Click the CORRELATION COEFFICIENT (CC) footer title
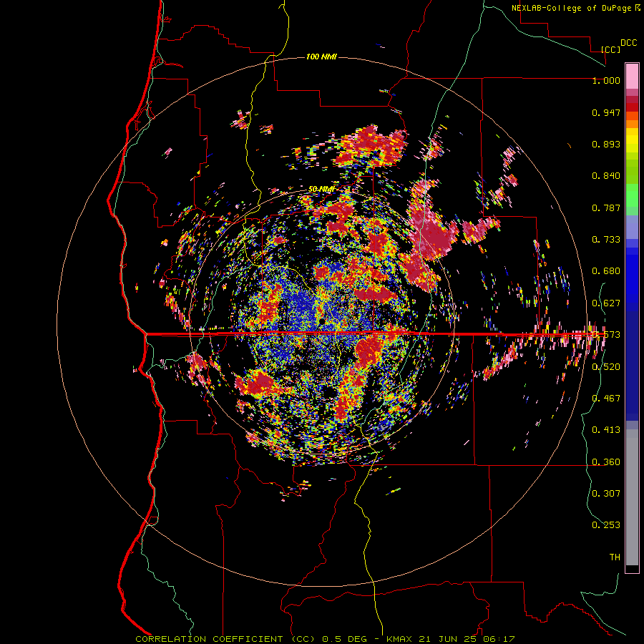Screen dimensions: 644x644 [225, 639]
